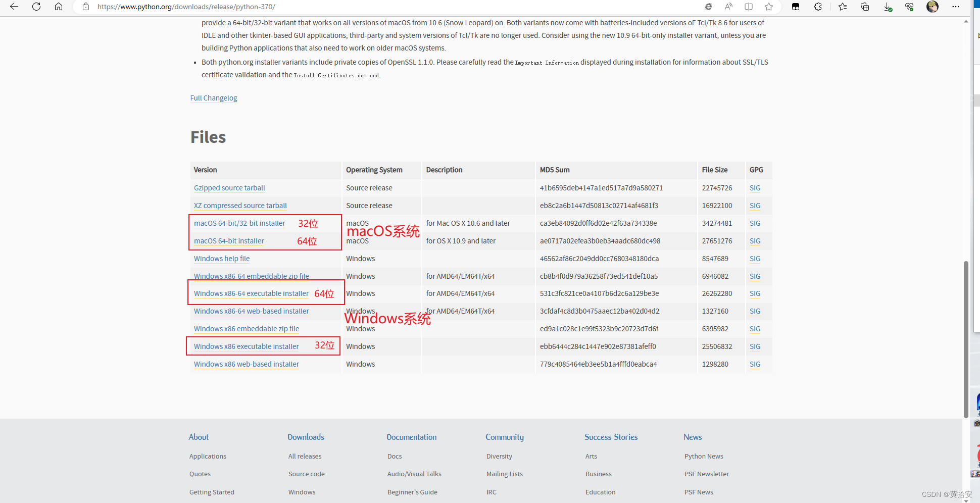Download Windows x86 web-based installer
The height and width of the screenshot is (503, 980).
point(247,364)
